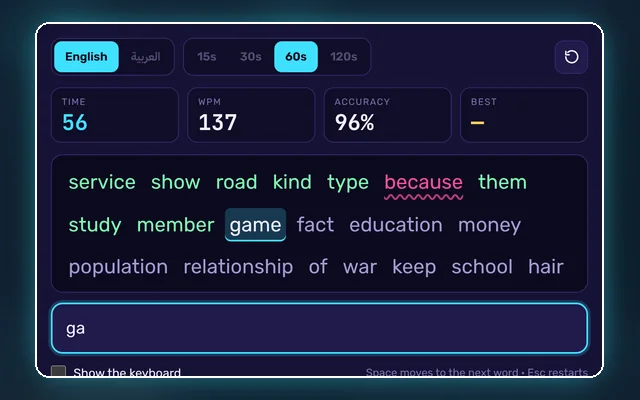Click the word "relationship"

click(x=238, y=268)
